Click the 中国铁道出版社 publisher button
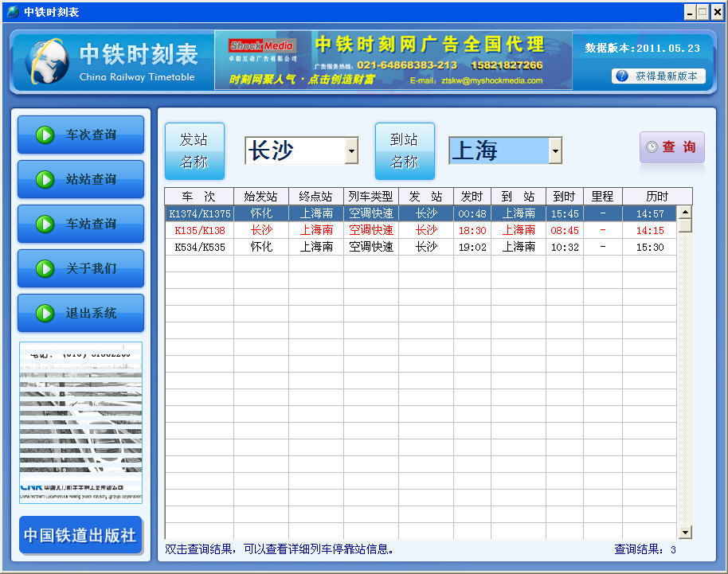This screenshot has width=728, height=574. click(80, 535)
